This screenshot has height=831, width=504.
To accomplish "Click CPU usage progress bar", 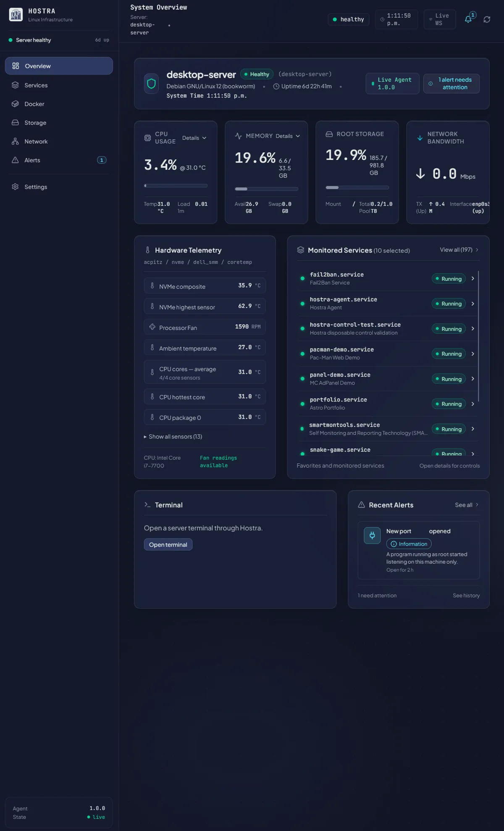I will click(x=176, y=185).
